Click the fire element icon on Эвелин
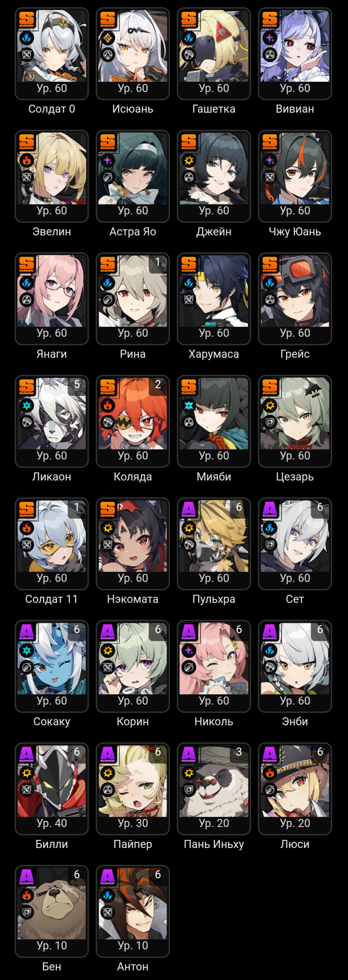 pos(27,160)
